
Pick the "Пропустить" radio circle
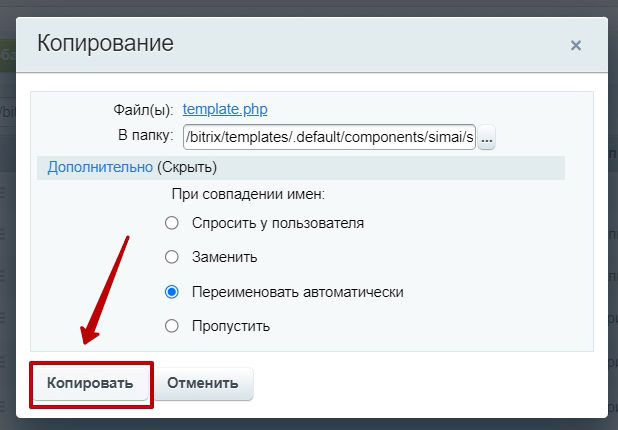pyautogui.click(x=172, y=326)
